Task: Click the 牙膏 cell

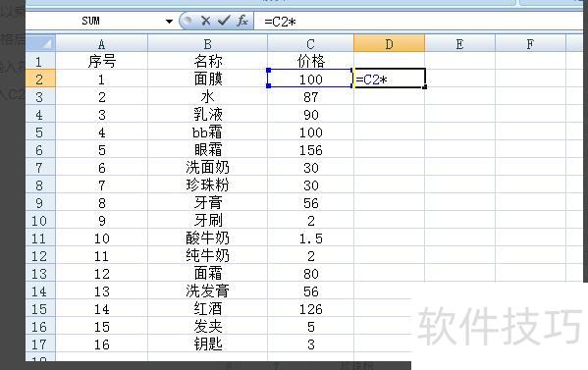Action: 208,202
